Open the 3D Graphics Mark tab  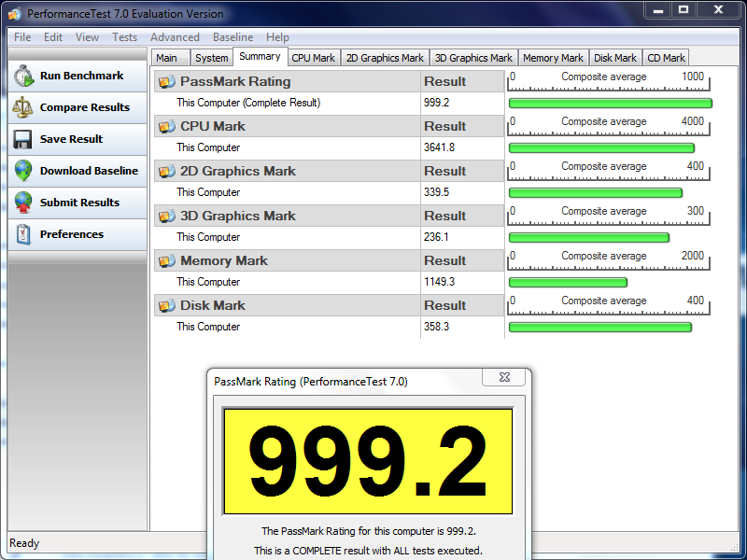(x=473, y=58)
